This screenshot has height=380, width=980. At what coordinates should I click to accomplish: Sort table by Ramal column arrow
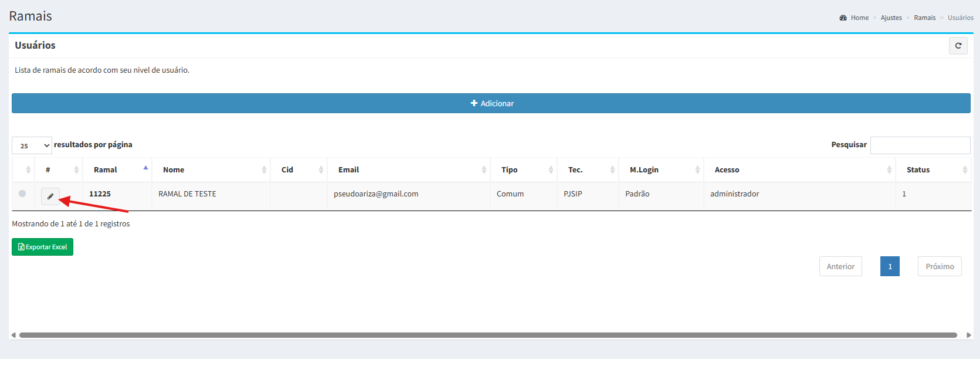click(x=145, y=168)
